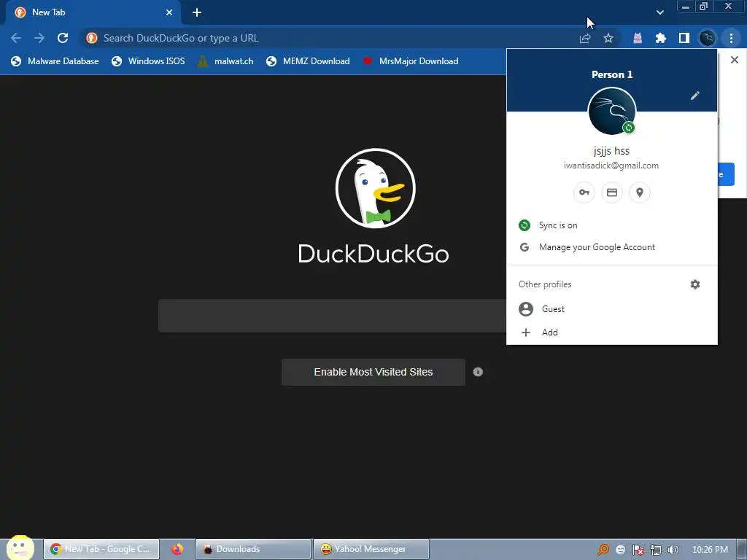The image size is (747, 560).
Task: Click the forward navigation arrow
Action: (39, 38)
